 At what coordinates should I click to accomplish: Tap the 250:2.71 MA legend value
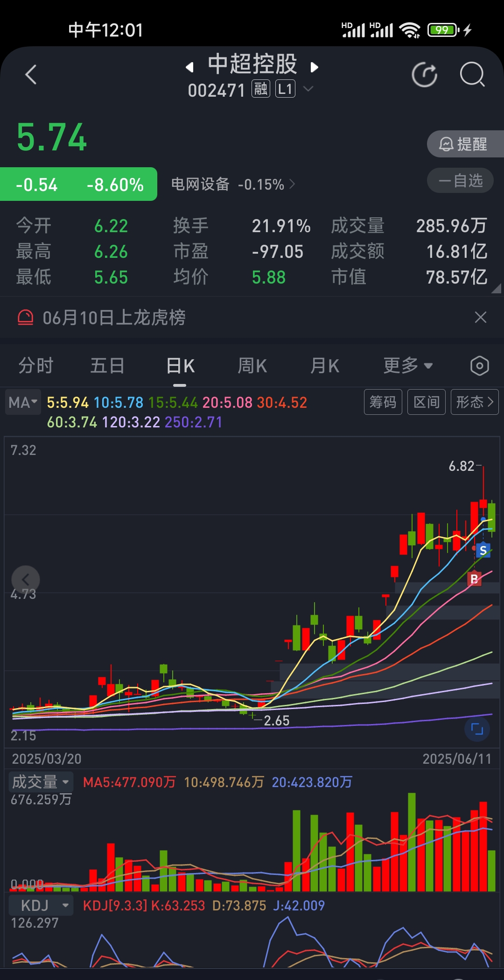[x=193, y=422]
